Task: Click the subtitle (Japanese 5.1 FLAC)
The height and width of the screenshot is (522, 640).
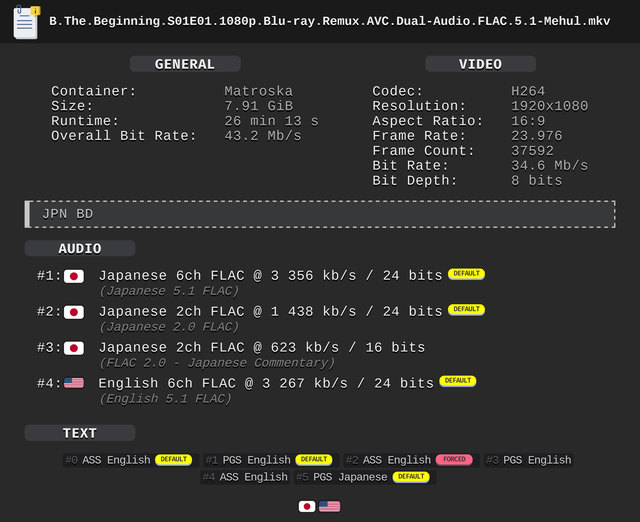Action: point(169,291)
